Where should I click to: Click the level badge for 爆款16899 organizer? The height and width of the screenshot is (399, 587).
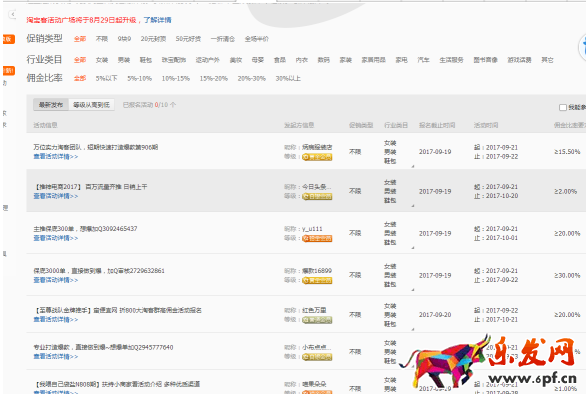click(317, 280)
